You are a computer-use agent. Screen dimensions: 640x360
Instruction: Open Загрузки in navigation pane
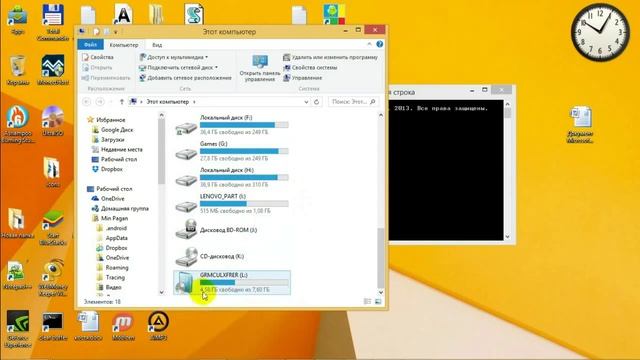[108, 140]
